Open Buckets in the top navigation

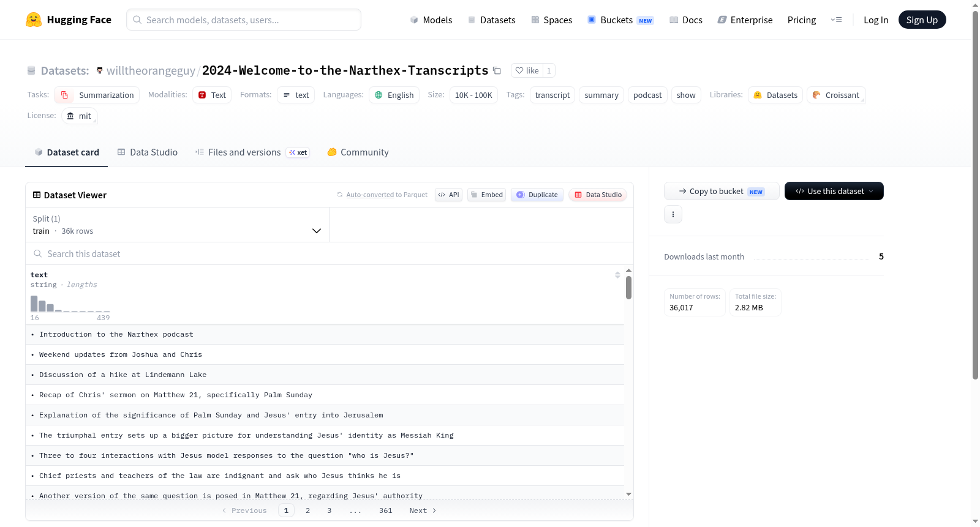620,20
